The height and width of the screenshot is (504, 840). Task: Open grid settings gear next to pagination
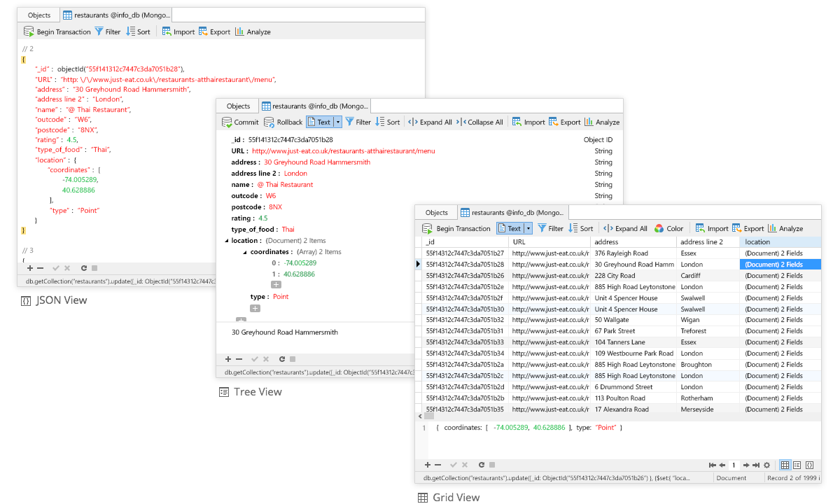pos(766,465)
